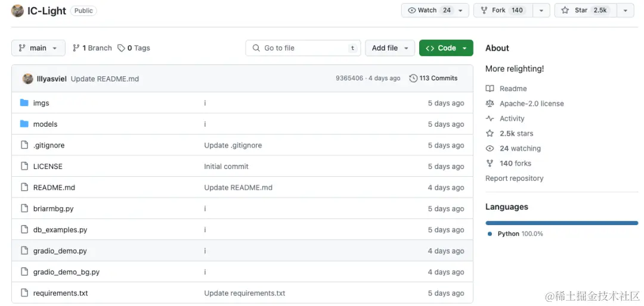Open the gradio_demo_bg.py file

[x=67, y=272]
